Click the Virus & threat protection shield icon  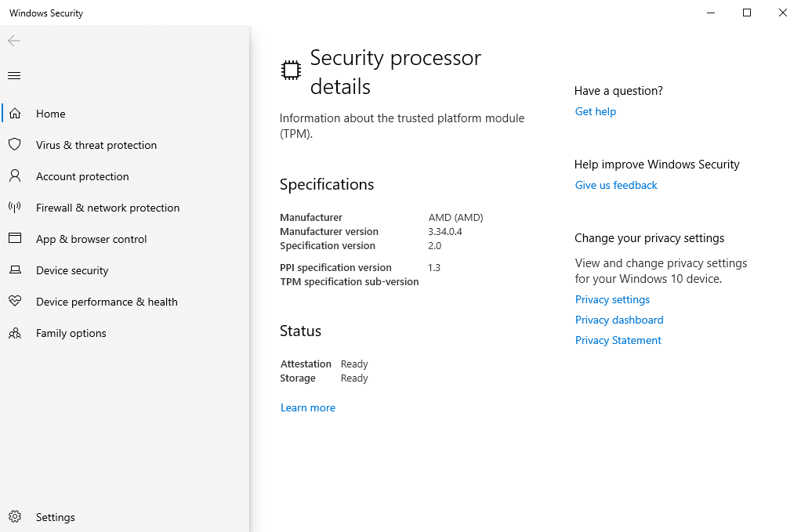click(x=14, y=145)
